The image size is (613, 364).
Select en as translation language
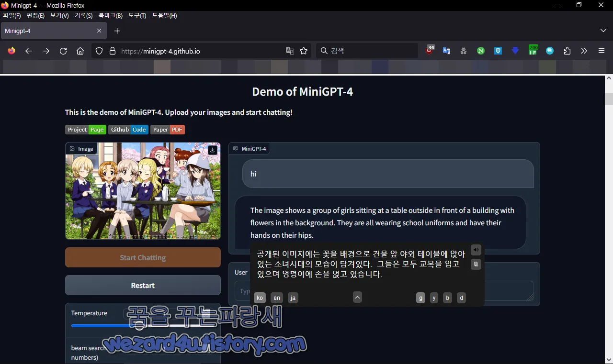point(277,298)
